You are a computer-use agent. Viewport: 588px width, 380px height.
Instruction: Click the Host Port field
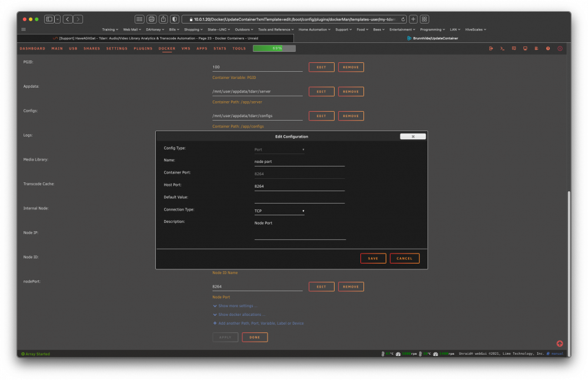pos(299,186)
